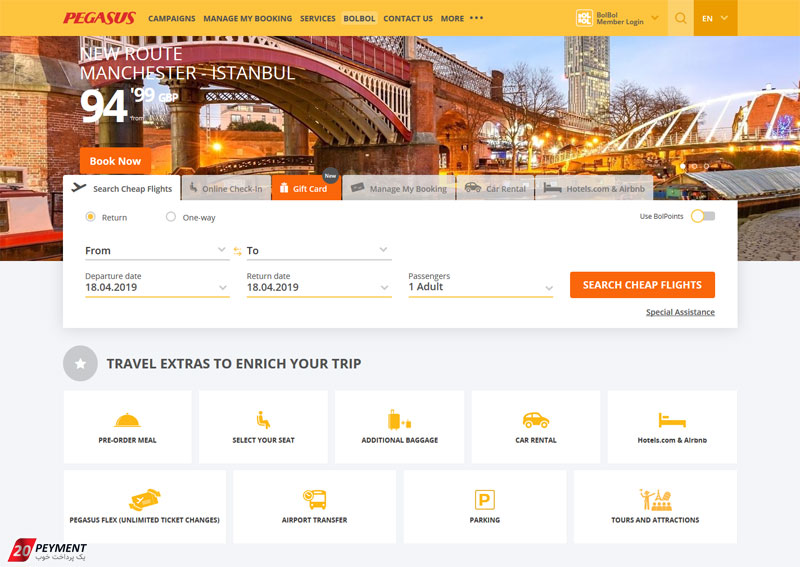Image resolution: width=800 pixels, height=567 pixels.
Task: Click the Additional Baggage suitcase icon
Action: coord(399,420)
